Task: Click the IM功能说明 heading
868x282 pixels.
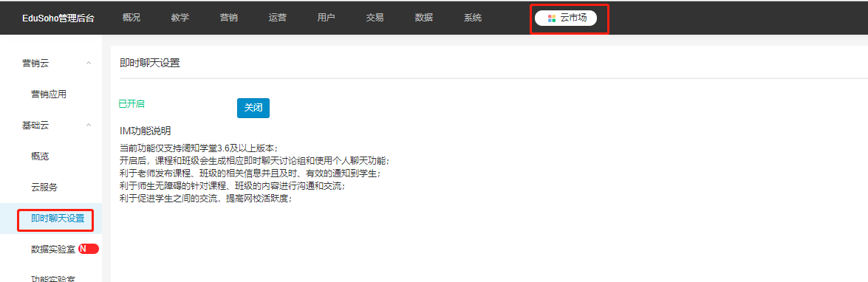Action: pyautogui.click(x=145, y=131)
